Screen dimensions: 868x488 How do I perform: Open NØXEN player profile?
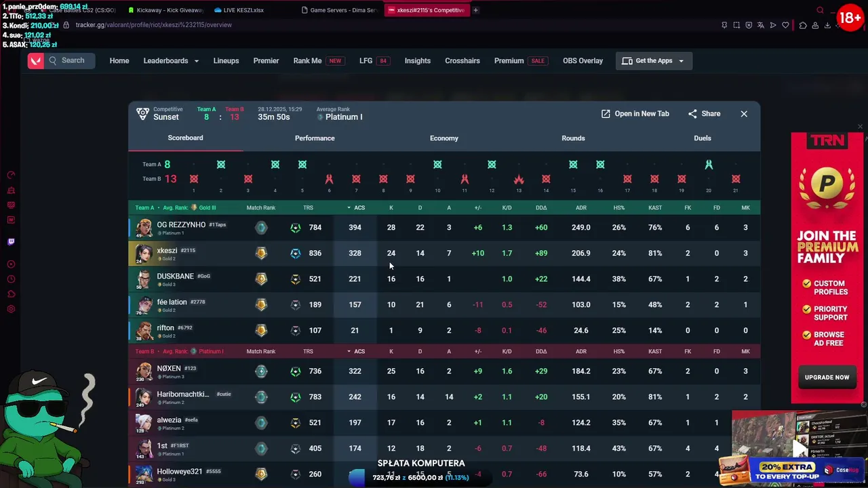169,368
